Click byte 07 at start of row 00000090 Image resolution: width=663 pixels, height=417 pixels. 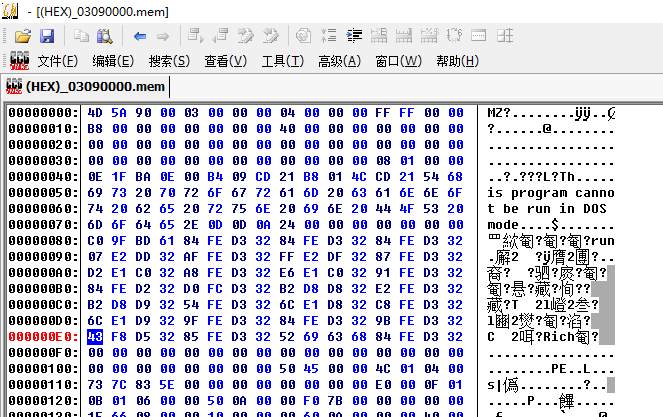[95, 257]
